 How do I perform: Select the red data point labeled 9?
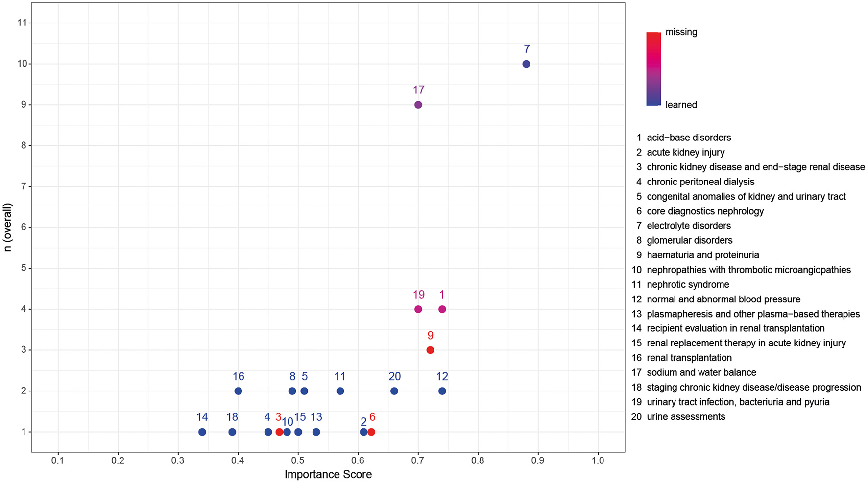430,350
